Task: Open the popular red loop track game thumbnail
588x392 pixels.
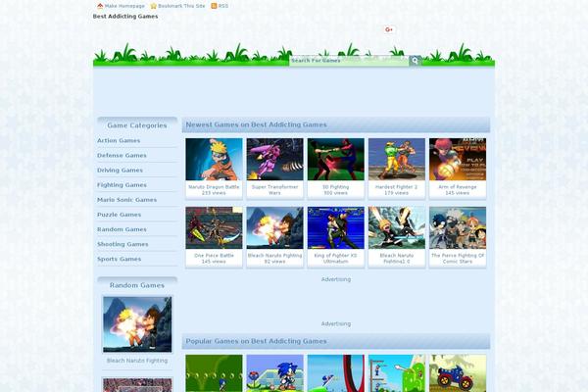Action: click(335, 373)
